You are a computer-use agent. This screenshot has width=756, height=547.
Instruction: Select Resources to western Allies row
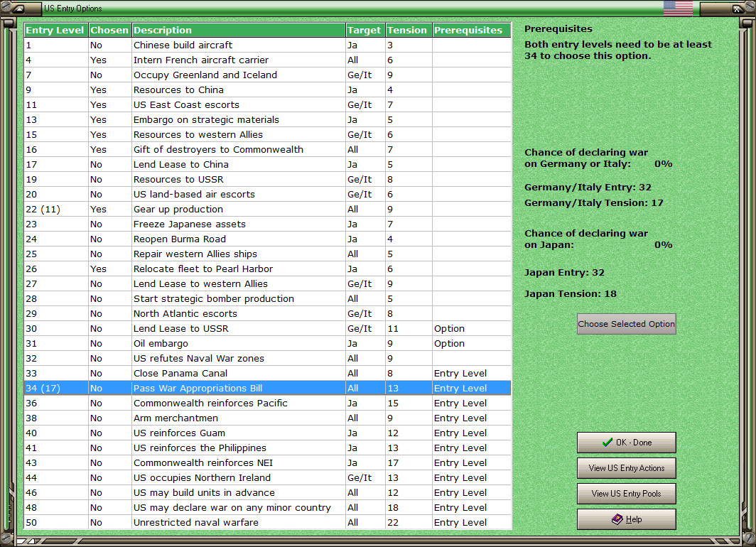click(268, 134)
